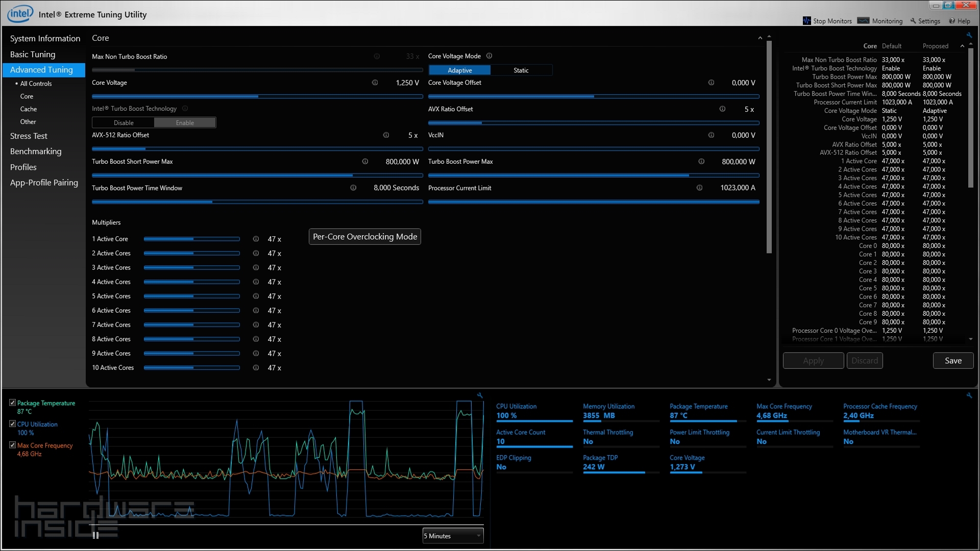The width and height of the screenshot is (980, 551).
Task: Click wrench icon above the monitoring graph
Action: pos(480,395)
